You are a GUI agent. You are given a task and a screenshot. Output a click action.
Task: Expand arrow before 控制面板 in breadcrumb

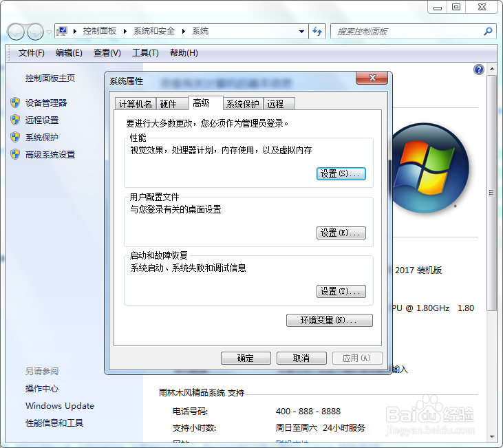pos(75,31)
